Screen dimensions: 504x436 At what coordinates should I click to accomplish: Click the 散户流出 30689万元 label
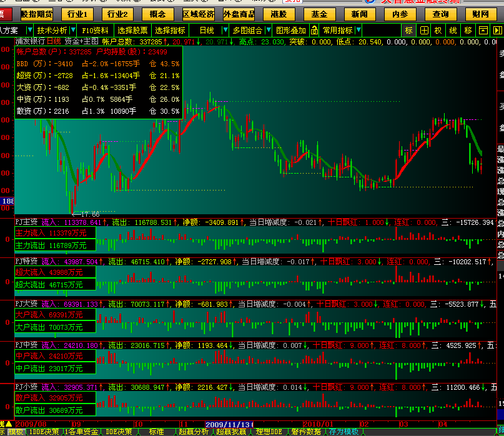click(x=56, y=410)
